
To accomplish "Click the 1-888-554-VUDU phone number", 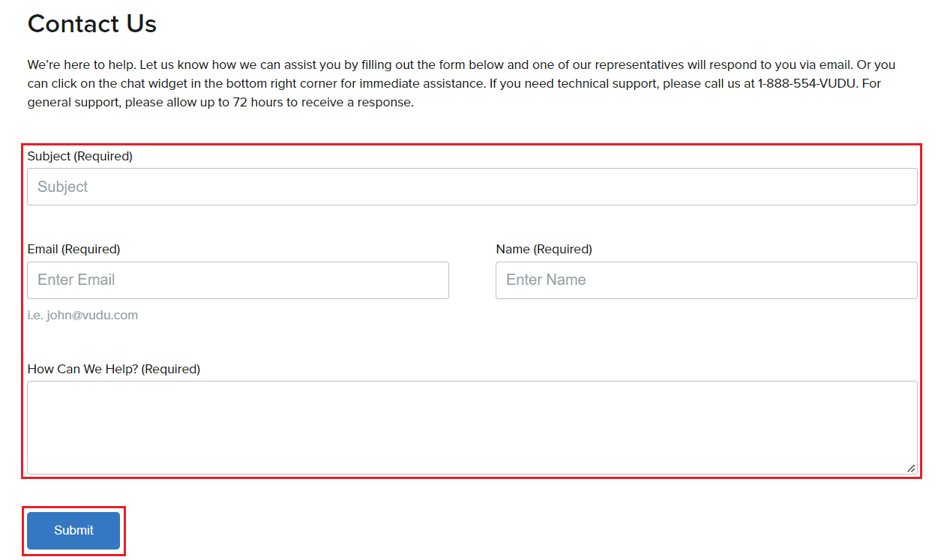I will coord(808,83).
